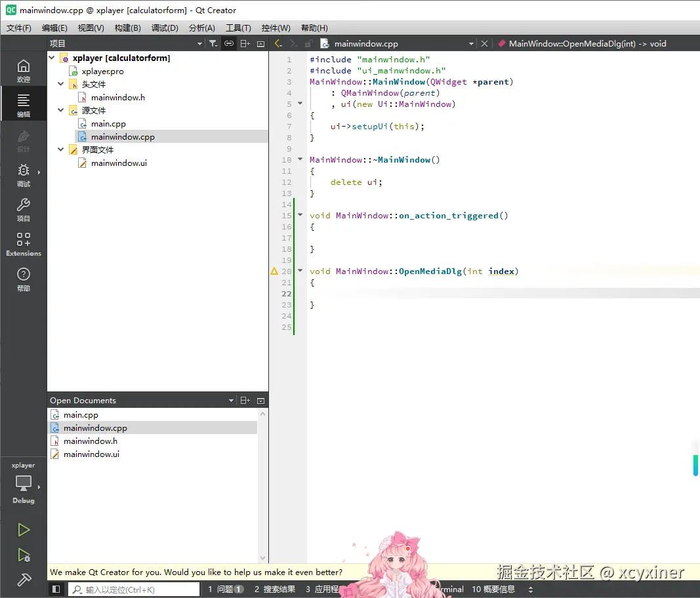Collapse the xplayer project tree node

(x=52, y=58)
